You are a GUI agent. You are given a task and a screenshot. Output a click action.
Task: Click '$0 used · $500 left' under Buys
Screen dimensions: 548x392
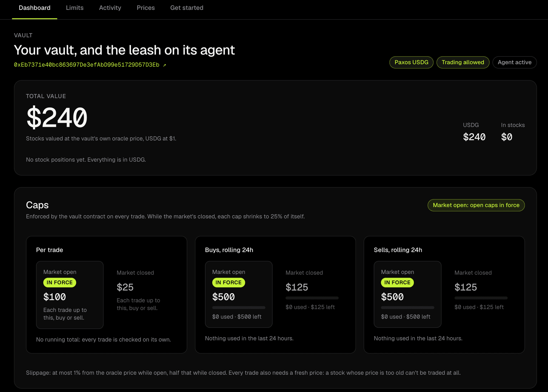pyautogui.click(x=237, y=317)
